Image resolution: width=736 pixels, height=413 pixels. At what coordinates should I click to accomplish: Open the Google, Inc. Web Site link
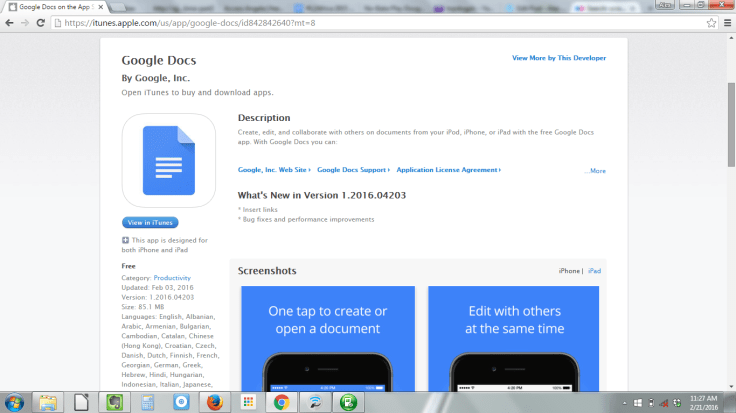pos(274,170)
